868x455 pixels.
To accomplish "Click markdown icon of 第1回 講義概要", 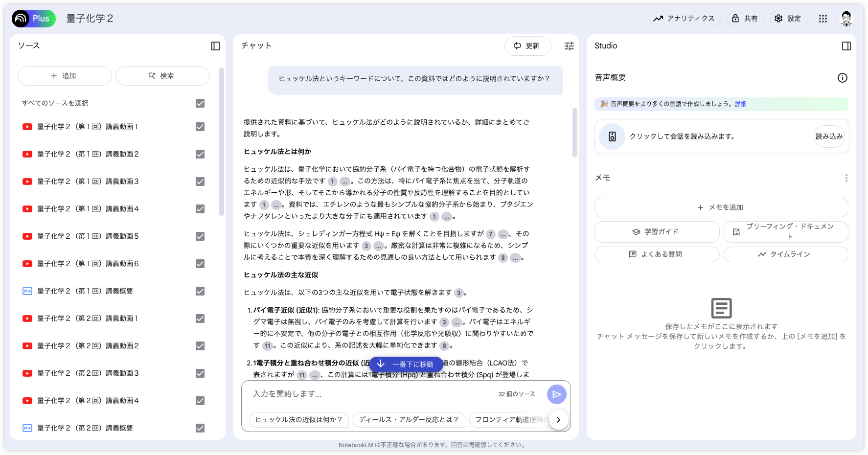I will click(27, 291).
